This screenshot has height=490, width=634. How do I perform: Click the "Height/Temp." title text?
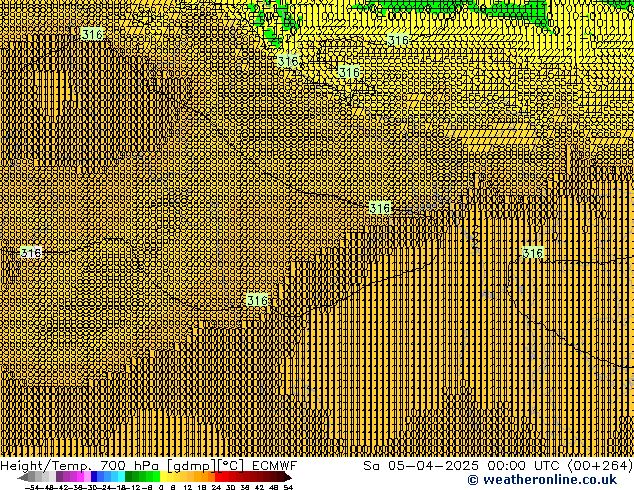click(45, 466)
